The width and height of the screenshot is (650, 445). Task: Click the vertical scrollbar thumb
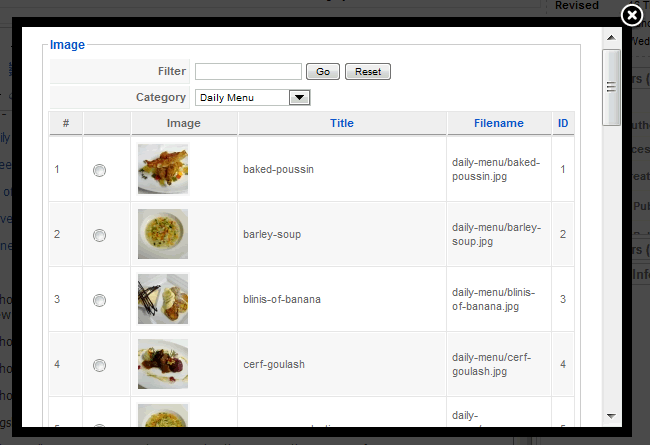click(611, 87)
